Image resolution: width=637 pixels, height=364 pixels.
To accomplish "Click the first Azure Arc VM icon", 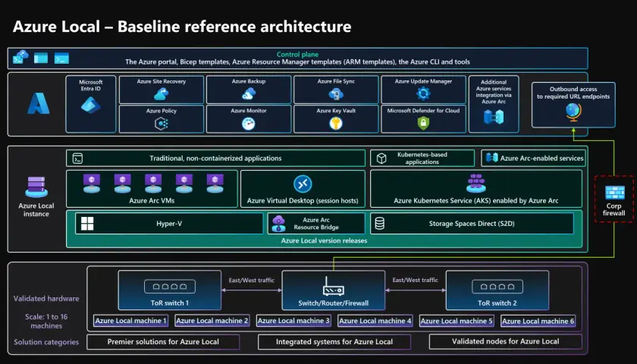I will [x=92, y=184].
